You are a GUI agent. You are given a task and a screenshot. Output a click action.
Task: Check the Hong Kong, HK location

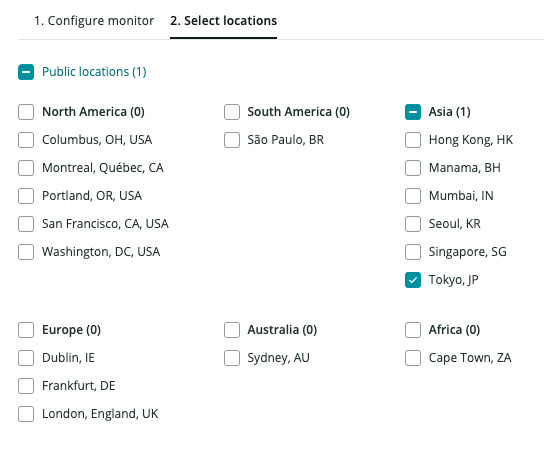point(413,140)
